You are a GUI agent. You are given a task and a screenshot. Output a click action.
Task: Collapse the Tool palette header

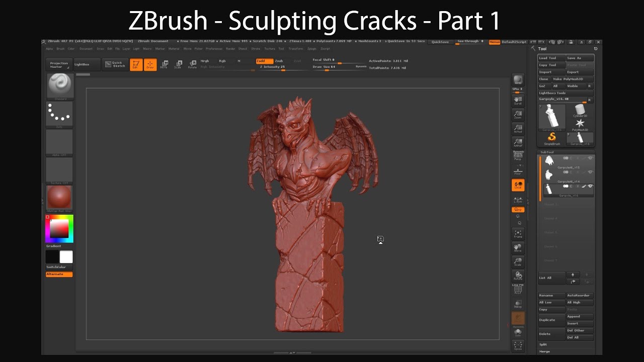click(542, 49)
